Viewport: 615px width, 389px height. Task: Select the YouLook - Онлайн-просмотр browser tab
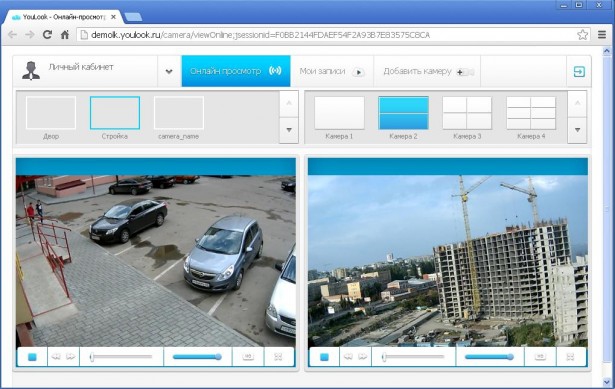pyautogui.click(x=63, y=17)
